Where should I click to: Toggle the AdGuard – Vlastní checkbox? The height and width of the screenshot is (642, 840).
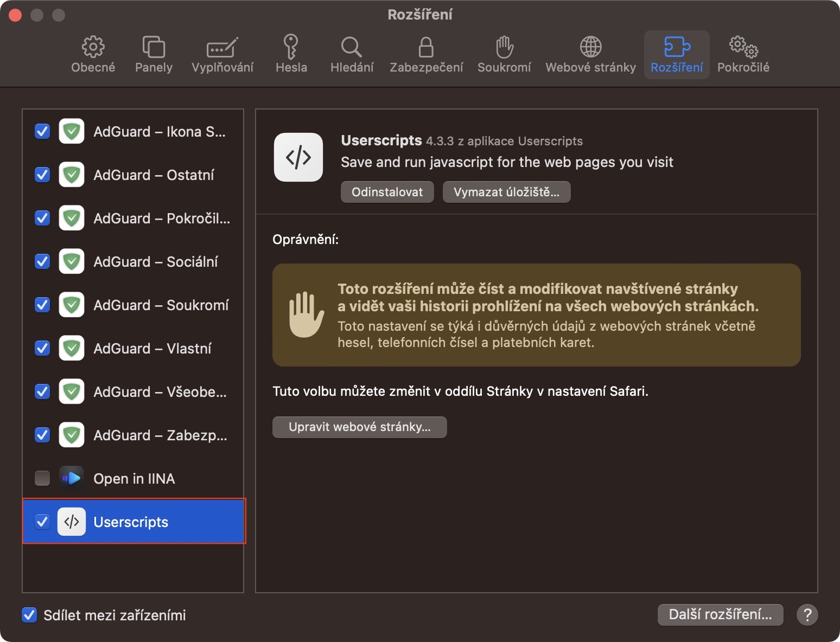pyautogui.click(x=42, y=348)
